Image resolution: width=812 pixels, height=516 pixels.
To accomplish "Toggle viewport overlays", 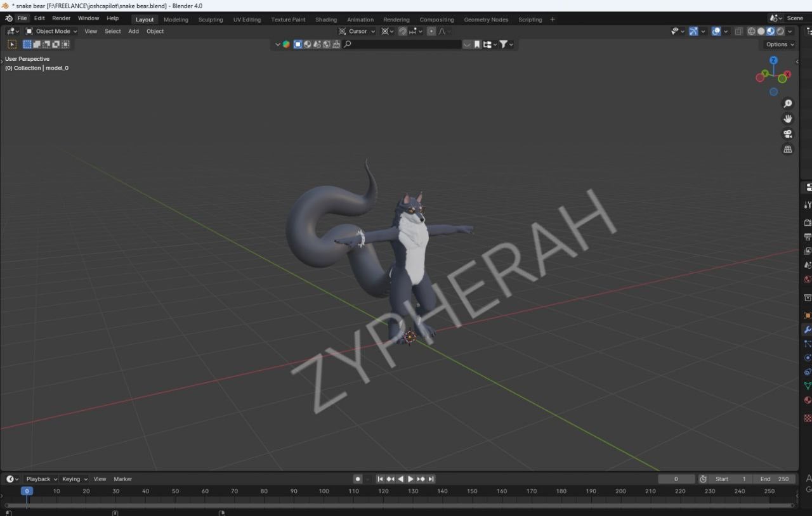I will tap(716, 31).
